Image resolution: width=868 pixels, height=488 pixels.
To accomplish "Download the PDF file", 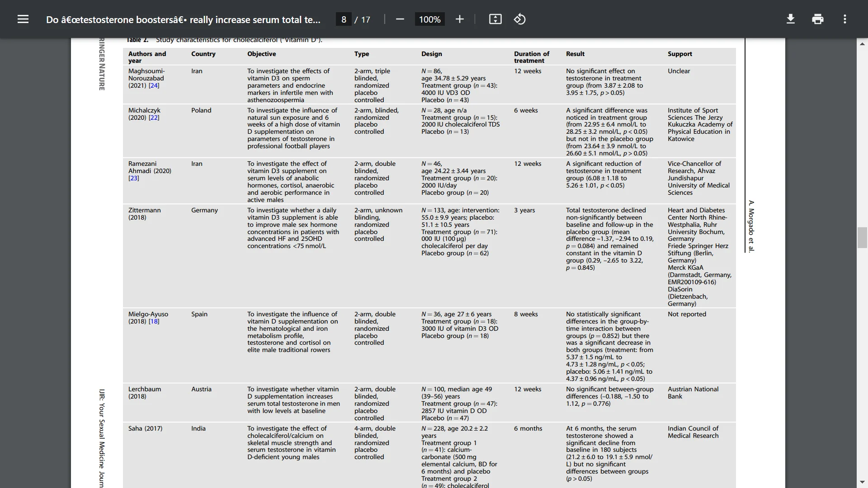I will coord(790,19).
